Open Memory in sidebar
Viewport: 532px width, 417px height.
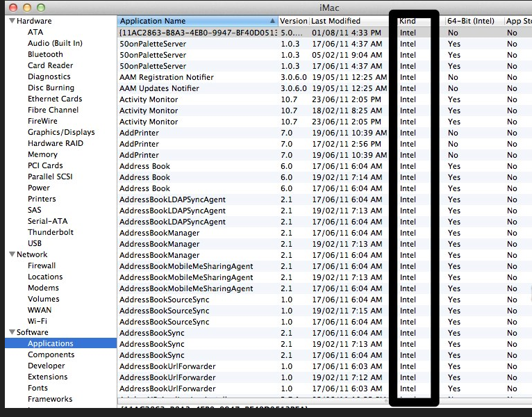pyautogui.click(x=42, y=154)
